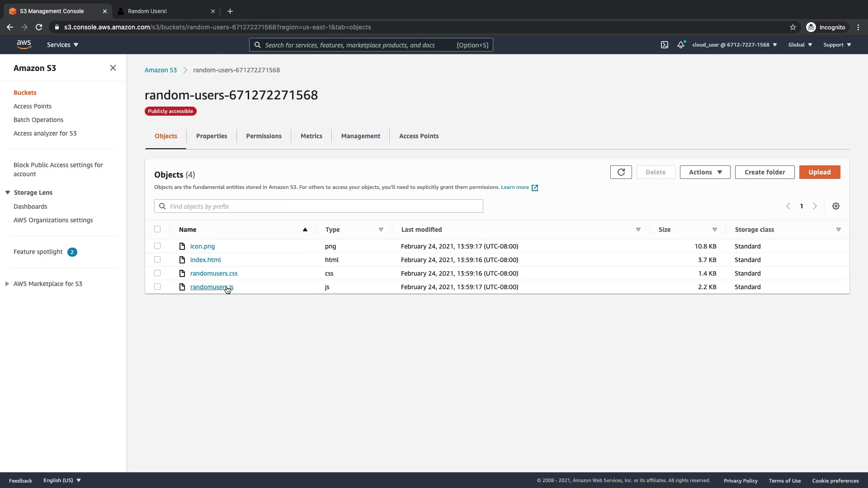Open the Actions dropdown menu
The height and width of the screenshot is (488, 868).
(x=704, y=172)
